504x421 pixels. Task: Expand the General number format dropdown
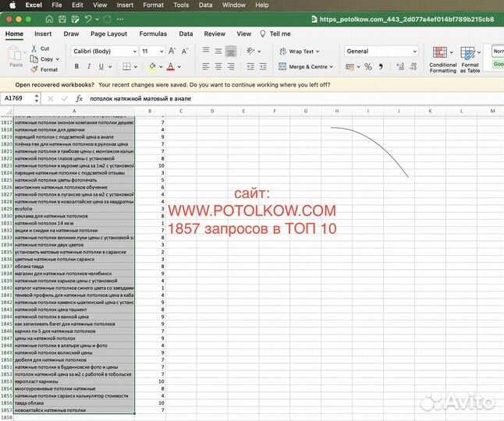[x=414, y=51]
